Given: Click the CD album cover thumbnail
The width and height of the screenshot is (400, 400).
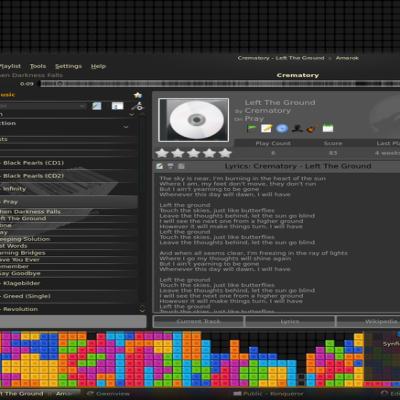Looking at the screenshot, I should click(194, 120).
